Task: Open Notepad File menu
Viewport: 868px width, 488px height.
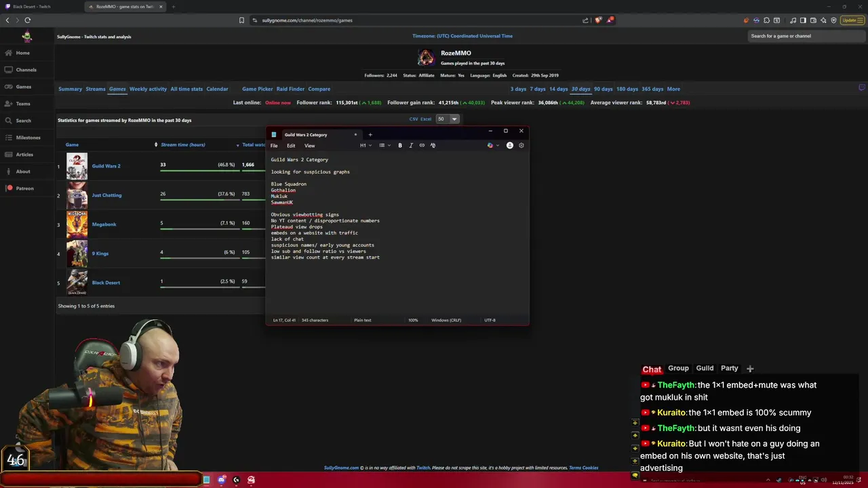Action: point(274,146)
